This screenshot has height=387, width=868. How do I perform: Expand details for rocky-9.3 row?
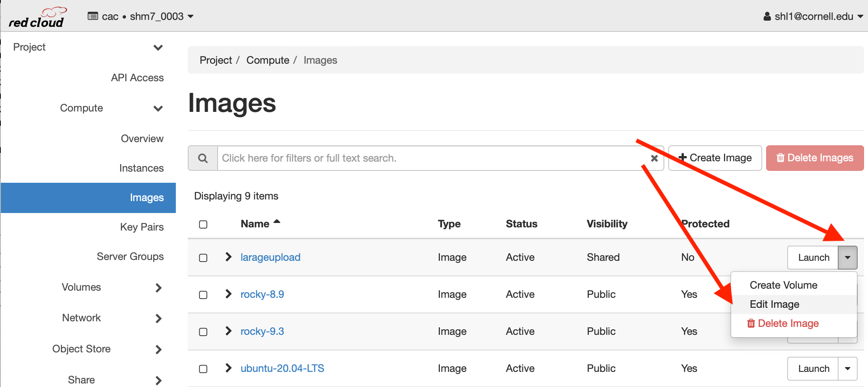click(228, 331)
